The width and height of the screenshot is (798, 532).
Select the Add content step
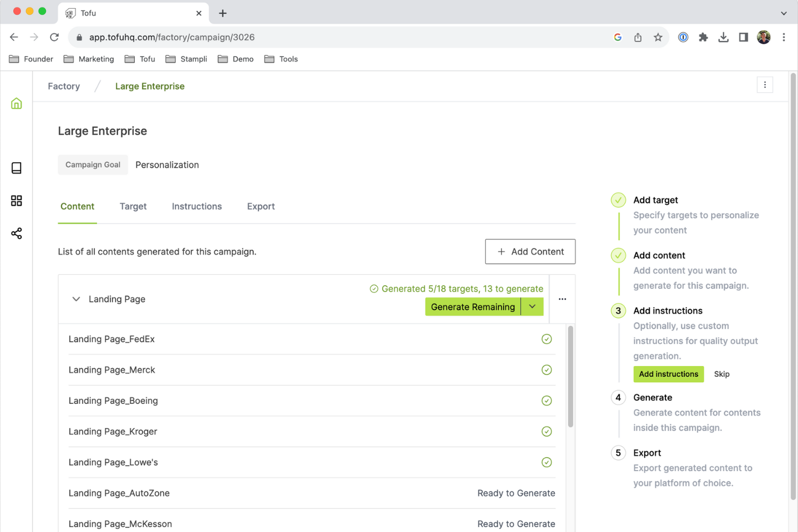tap(659, 255)
